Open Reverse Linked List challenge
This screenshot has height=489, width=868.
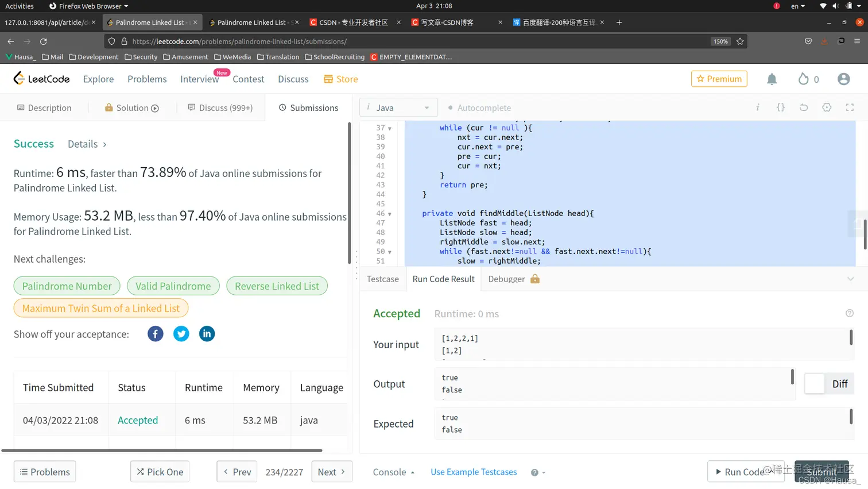[277, 286]
